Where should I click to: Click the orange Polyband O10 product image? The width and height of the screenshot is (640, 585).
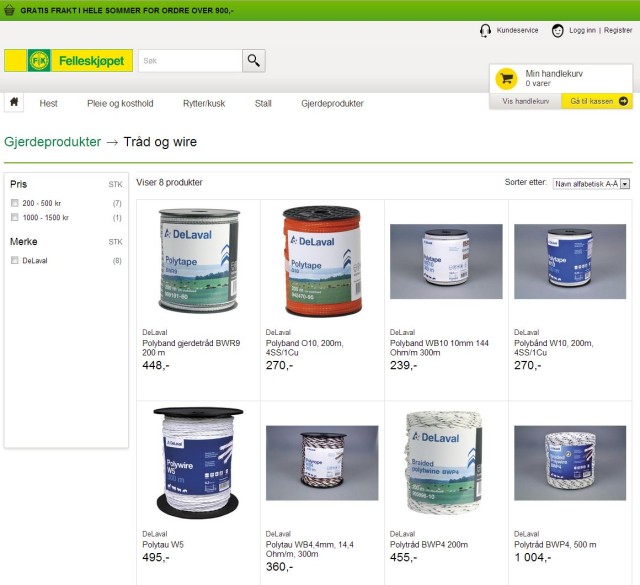tap(322, 261)
